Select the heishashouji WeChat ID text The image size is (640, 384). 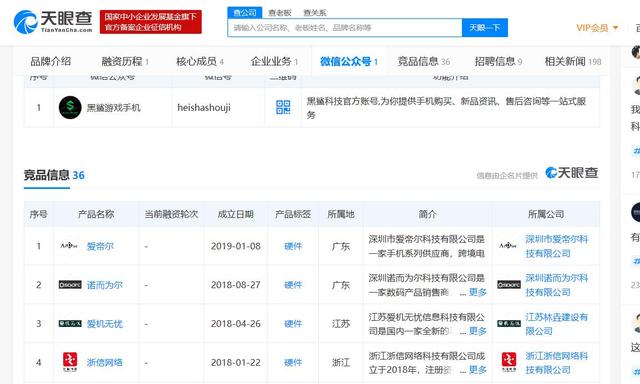click(204, 107)
